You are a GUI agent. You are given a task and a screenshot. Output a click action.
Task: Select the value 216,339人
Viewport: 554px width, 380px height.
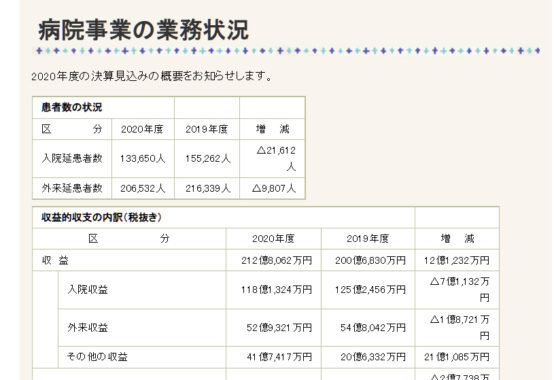[208, 189]
